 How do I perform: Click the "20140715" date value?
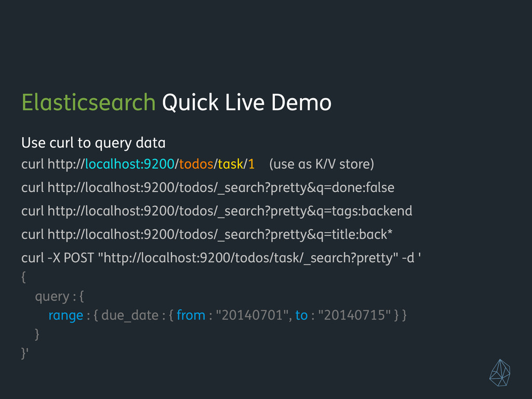tap(354, 315)
